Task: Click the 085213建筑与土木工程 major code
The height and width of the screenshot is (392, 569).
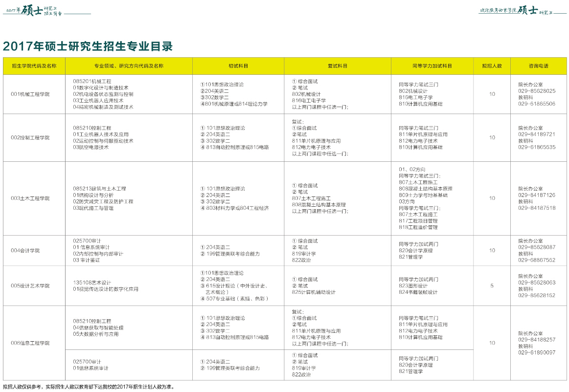Action: pyautogui.click(x=99, y=189)
